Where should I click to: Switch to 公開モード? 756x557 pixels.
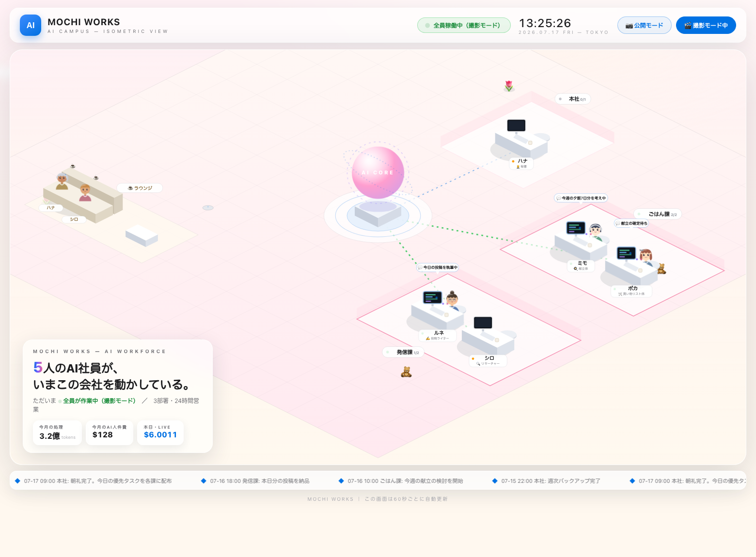tap(644, 25)
